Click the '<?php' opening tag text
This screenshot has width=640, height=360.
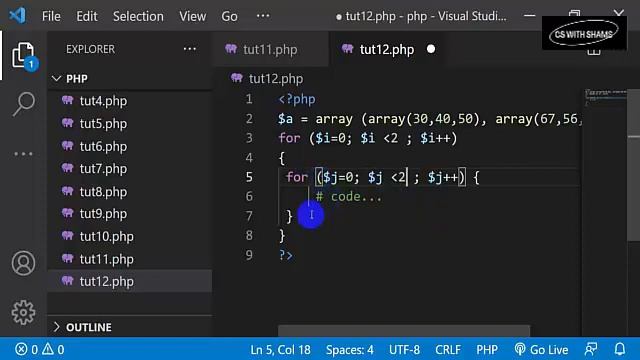coord(297,99)
